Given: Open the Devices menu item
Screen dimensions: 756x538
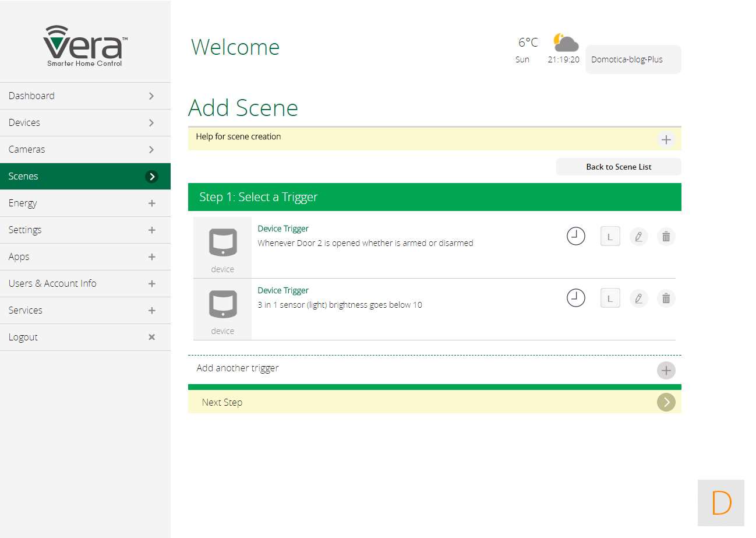Looking at the screenshot, I should [x=85, y=123].
